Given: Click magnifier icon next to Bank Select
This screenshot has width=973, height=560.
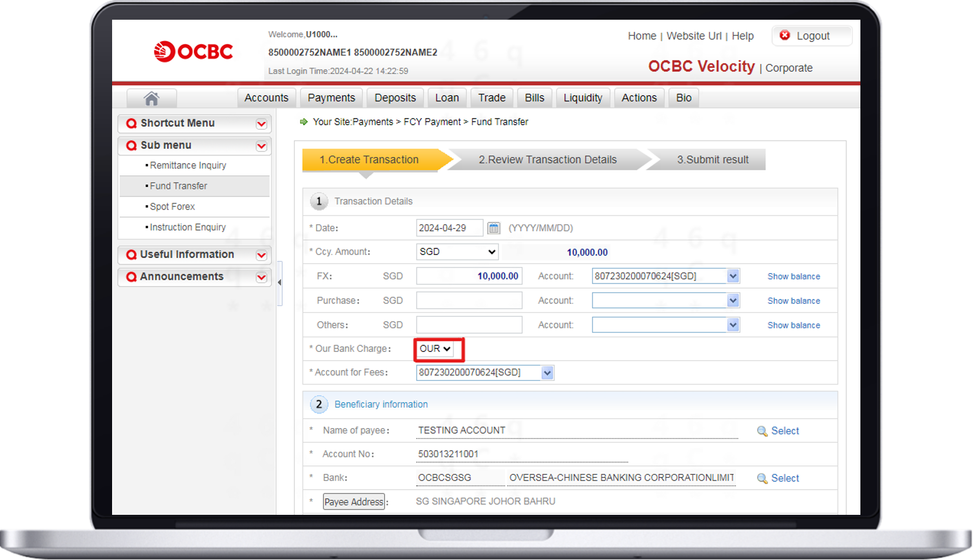Looking at the screenshot, I should (x=762, y=479).
